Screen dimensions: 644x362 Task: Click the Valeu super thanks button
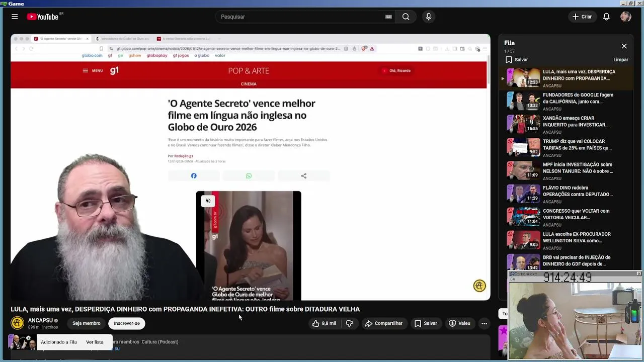pyautogui.click(x=459, y=323)
